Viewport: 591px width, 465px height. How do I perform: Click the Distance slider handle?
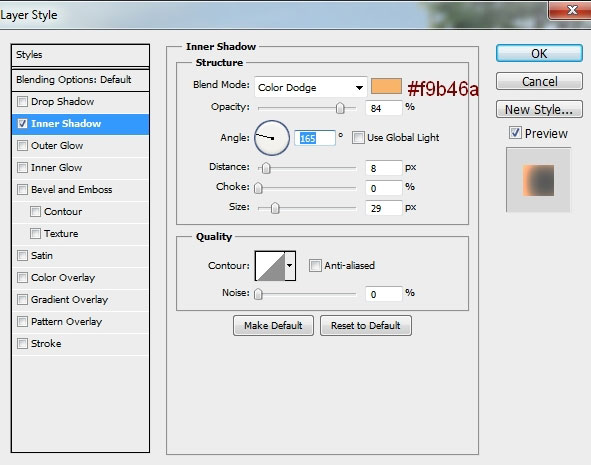pos(266,168)
